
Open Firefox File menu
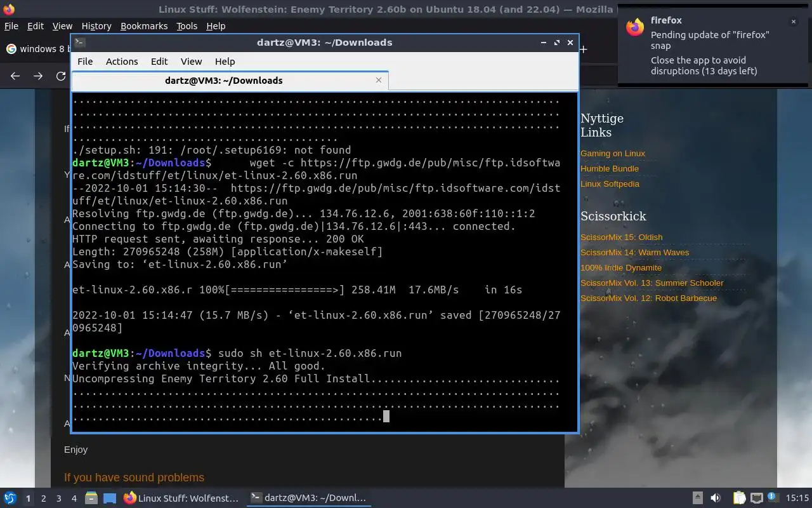pos(11,26)
